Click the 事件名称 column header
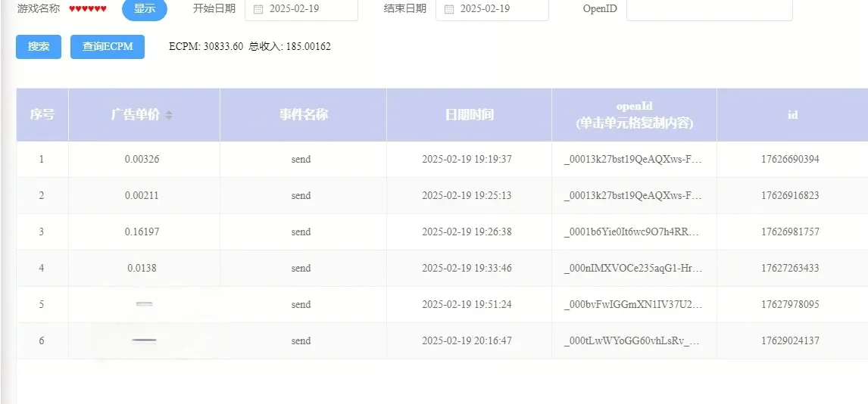The height and width of the screenshot is (404, 868). point(304,115)
